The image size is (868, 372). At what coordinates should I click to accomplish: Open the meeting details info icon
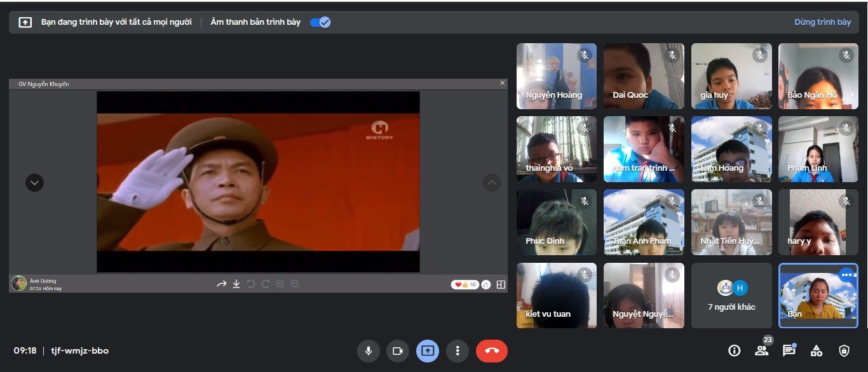(735, 350)
